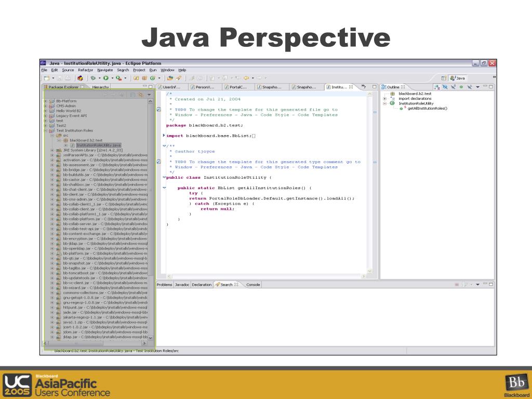Expand the Bb-Platform project

(x=46, y=101)
